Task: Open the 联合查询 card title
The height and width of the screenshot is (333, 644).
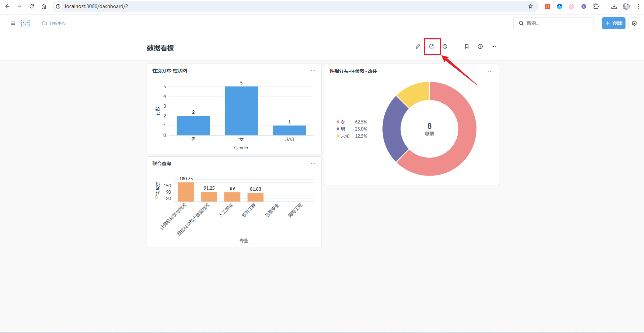Action: (162, 163)
